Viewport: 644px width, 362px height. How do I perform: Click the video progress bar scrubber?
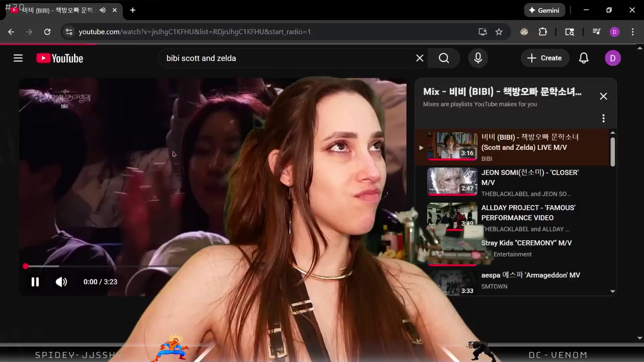(x=25, y=266)
